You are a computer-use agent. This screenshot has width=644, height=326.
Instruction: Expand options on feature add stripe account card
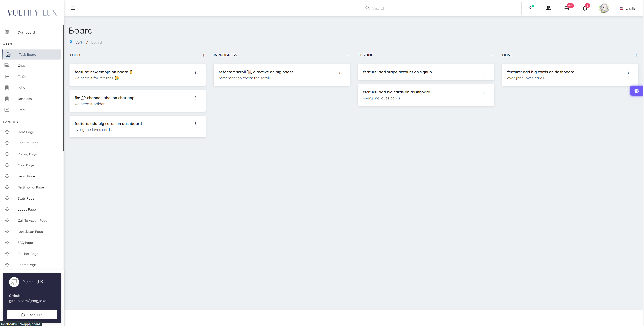(484, 72)
